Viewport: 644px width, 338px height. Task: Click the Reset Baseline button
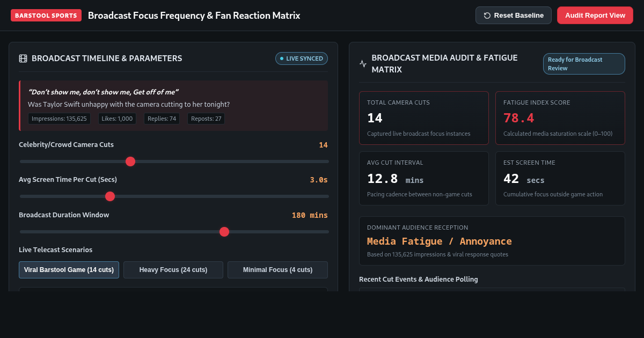click(514, 16)
